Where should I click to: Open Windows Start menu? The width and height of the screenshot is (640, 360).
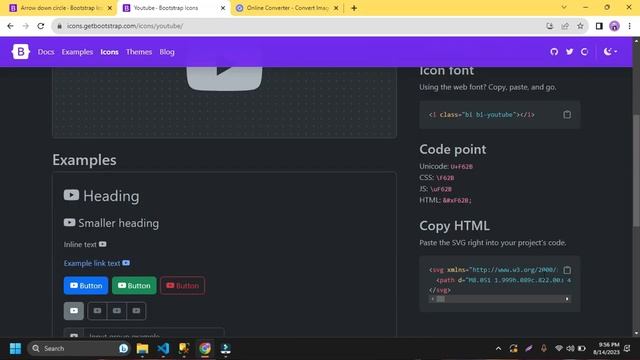click(x=16, y=349)
